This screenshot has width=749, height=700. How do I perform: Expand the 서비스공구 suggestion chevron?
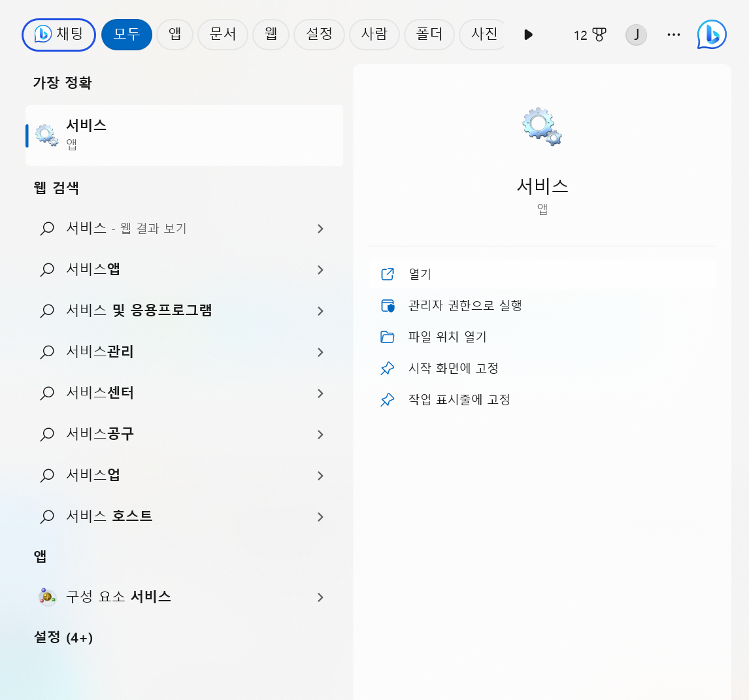tap(320, 435)
